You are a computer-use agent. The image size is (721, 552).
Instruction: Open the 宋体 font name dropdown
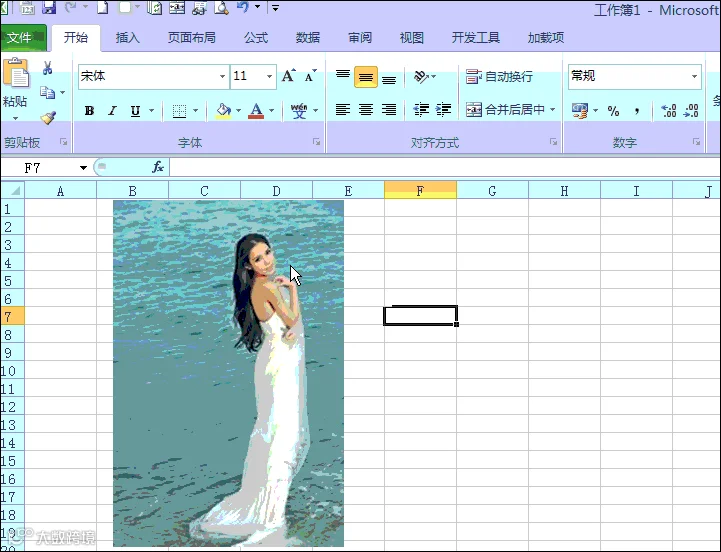222,76
